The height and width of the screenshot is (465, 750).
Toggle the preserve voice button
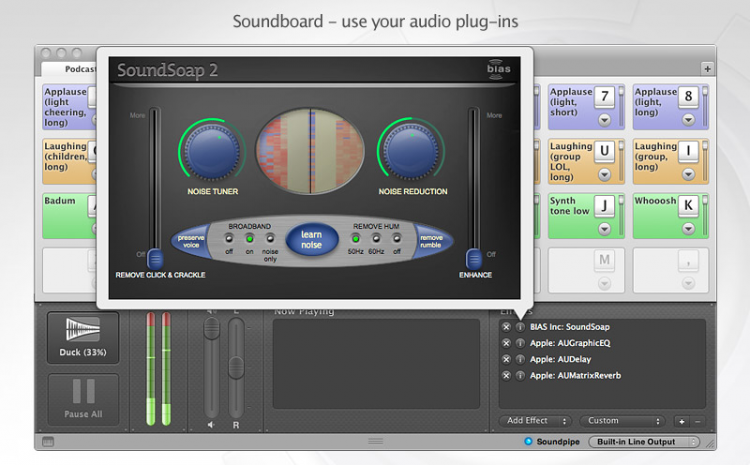[190, 240]
